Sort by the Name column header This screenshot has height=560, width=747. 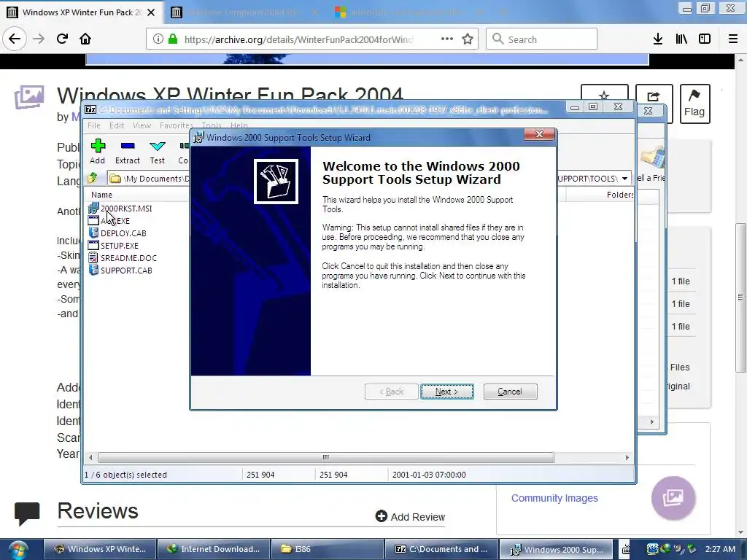click(x=101, y=195)
